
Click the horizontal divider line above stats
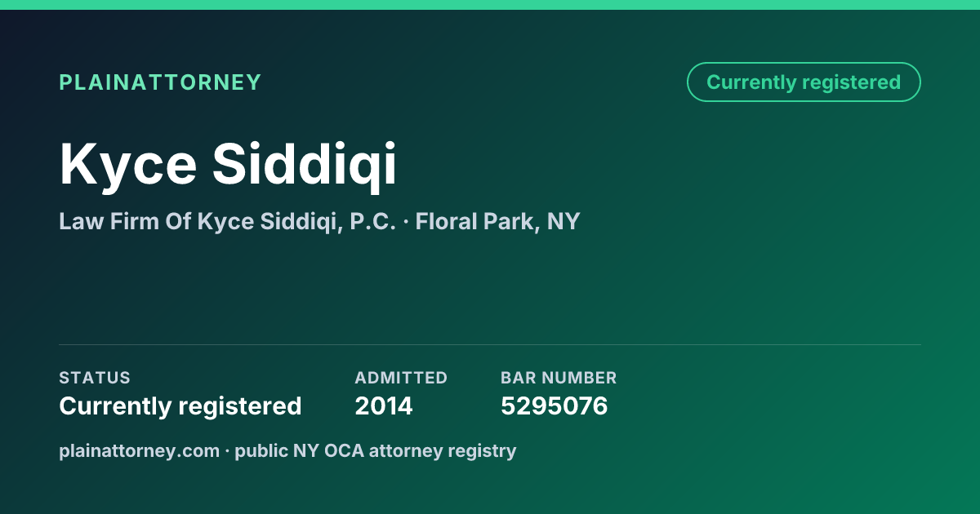[490, 344]
